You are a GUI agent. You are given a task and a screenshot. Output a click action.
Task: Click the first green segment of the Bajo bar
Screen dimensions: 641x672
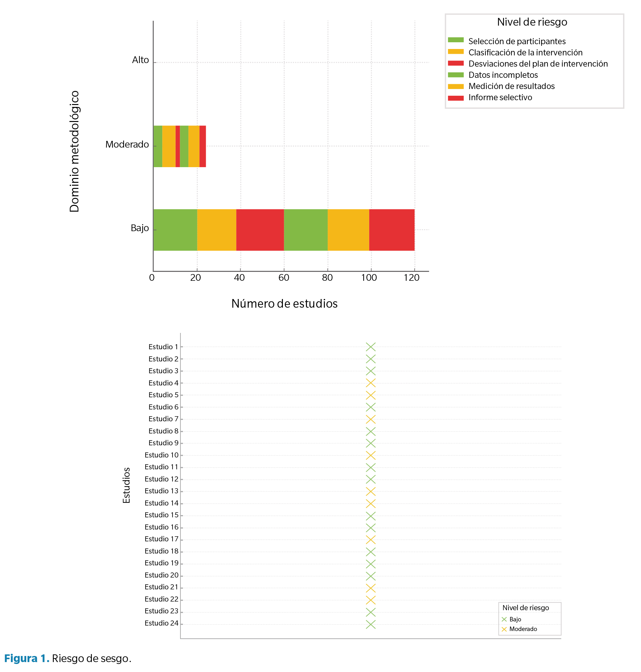coord(175,230)
